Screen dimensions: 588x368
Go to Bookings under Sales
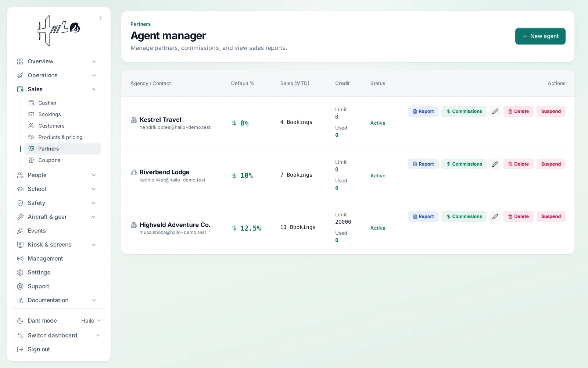[62, 114]
